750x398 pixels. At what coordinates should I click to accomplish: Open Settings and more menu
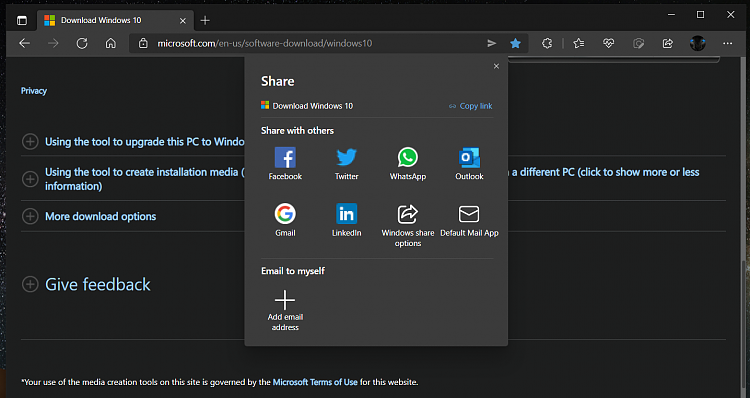728,44
